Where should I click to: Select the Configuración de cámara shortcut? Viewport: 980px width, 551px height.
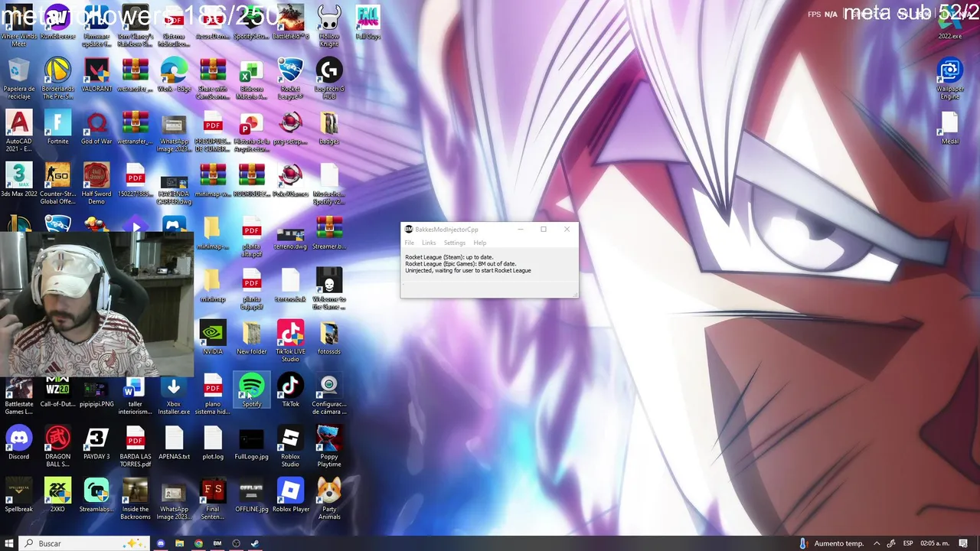[329, 393]
